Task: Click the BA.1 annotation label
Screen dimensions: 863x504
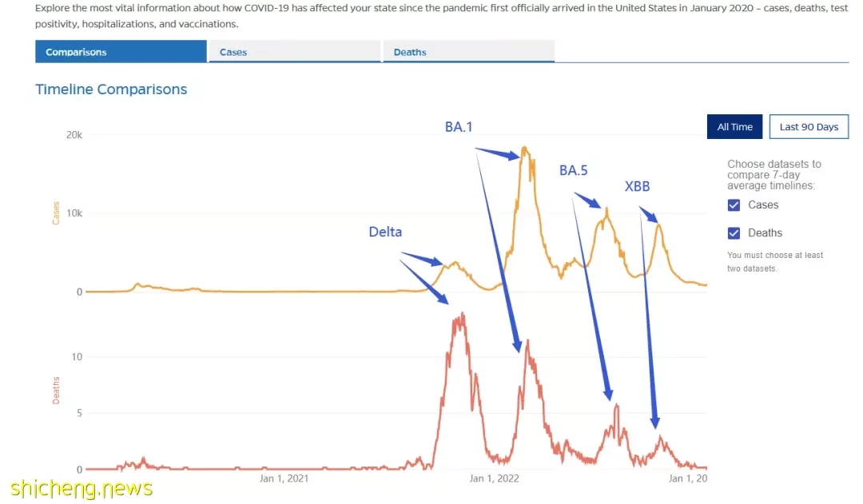Action: coord(459,127)
